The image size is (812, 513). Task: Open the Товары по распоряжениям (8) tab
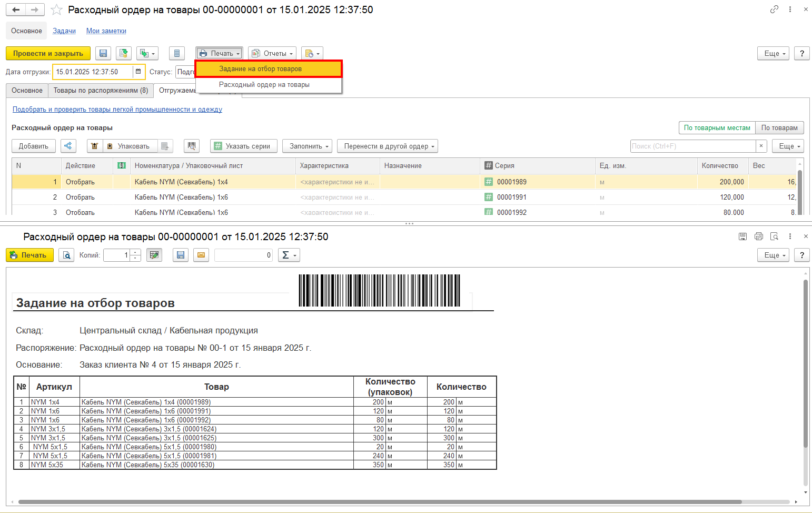101,91
